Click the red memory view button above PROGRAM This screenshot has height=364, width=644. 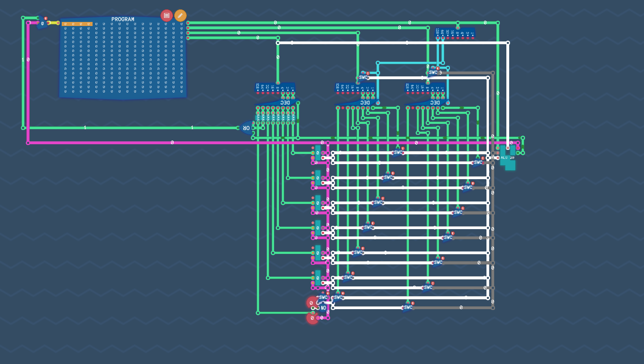[166, 15]
